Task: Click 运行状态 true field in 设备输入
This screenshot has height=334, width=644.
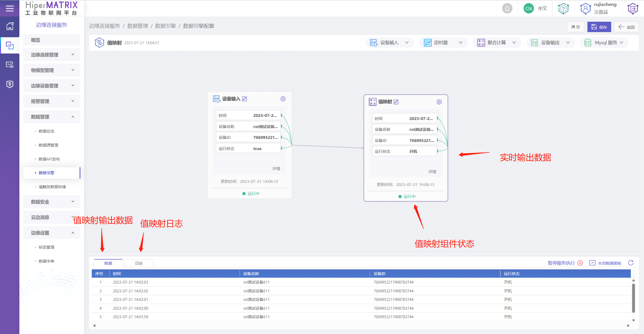Action: pos(248,148)
